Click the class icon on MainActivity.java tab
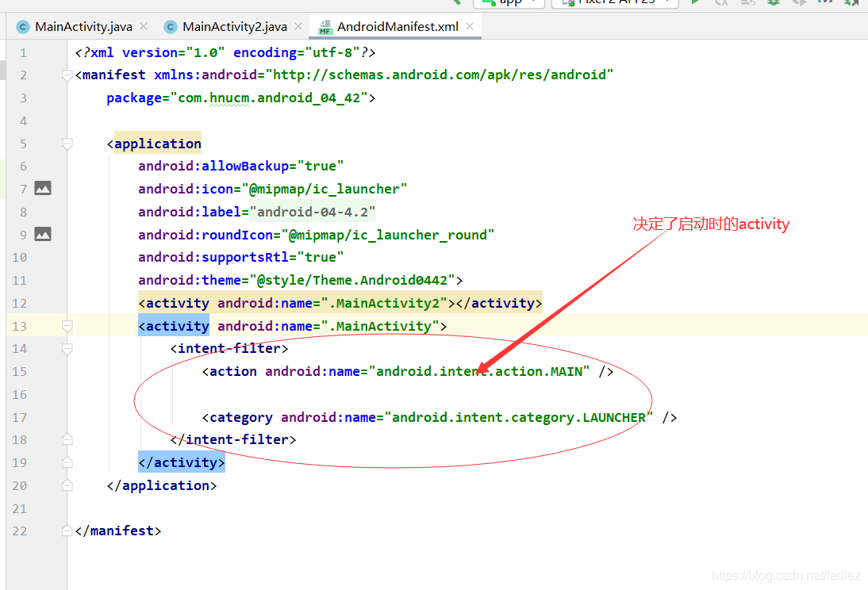This screenshot has height=590, width=868. [23, 27]
